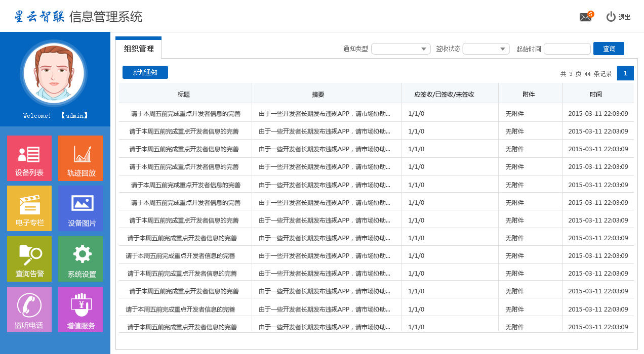Click the Welcome! 【admin】 label
This screenshot has width=644, height=354.
56,115
